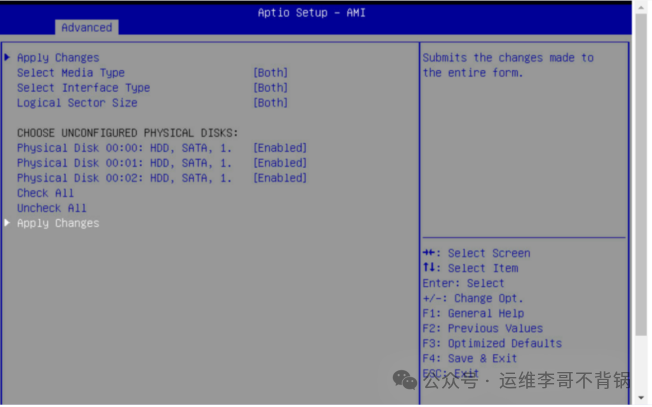Click the F2: Previous Values hint
Viewport: 652px width, 407px height.
coord(482,328)
